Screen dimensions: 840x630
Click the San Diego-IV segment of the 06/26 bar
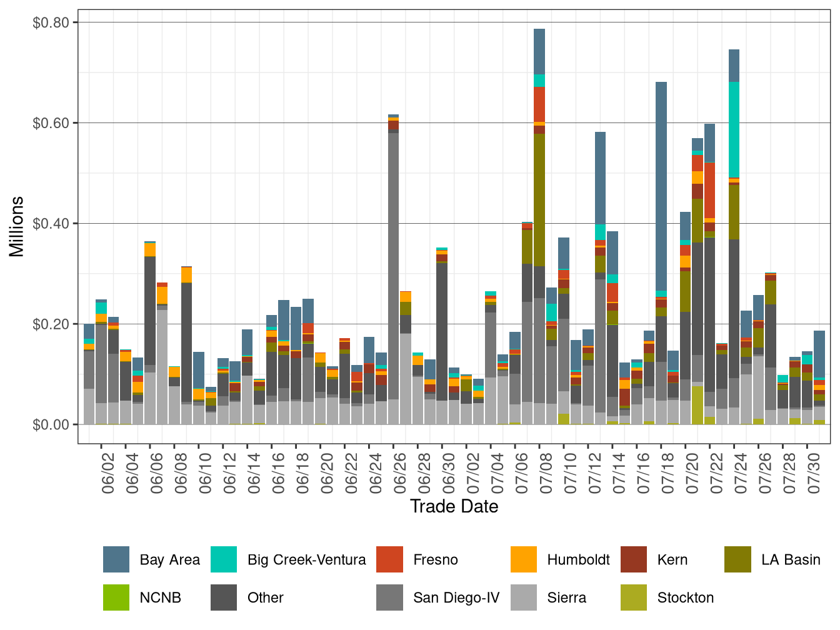394,266
